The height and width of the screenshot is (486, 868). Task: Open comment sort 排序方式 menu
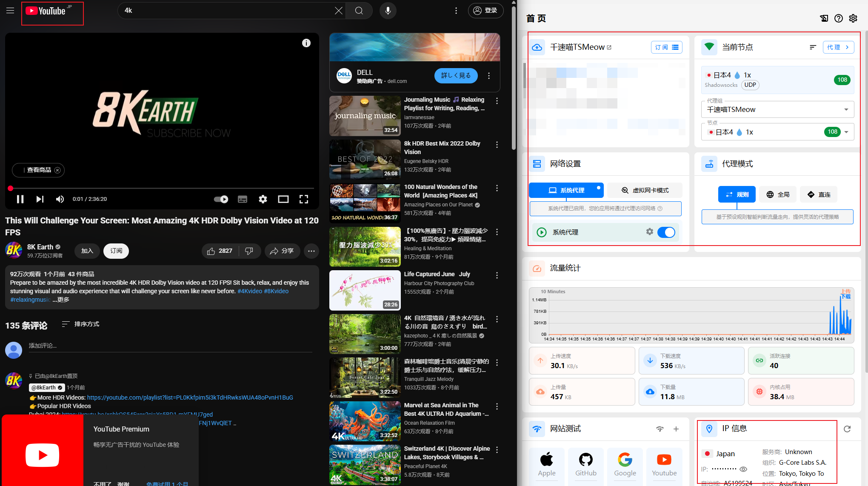(x=80, y=324)
